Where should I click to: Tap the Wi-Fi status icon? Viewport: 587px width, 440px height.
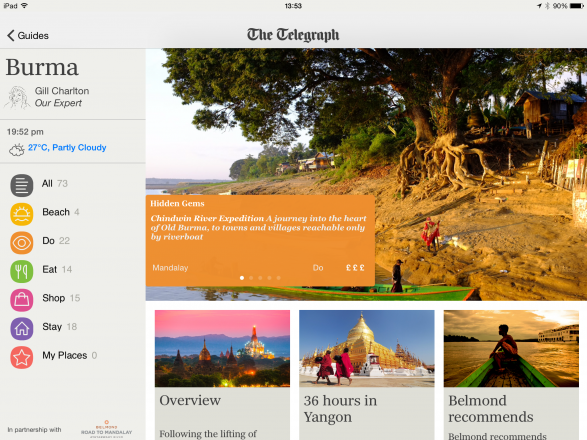click(25, 6)
